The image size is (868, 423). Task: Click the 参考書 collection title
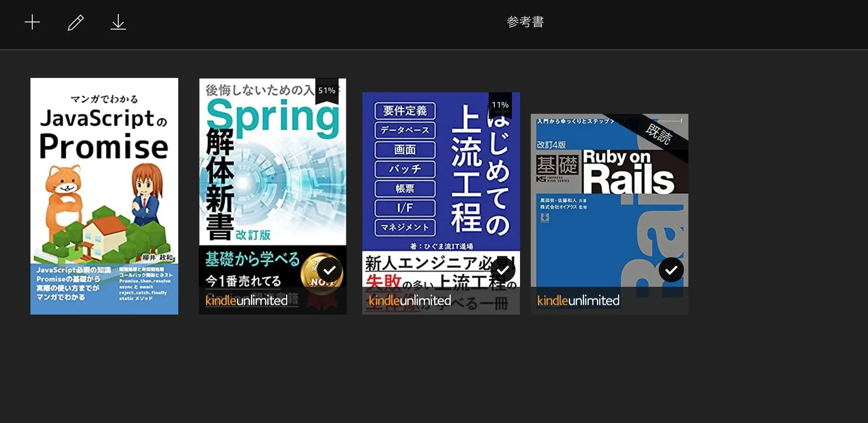coord(525,22)
